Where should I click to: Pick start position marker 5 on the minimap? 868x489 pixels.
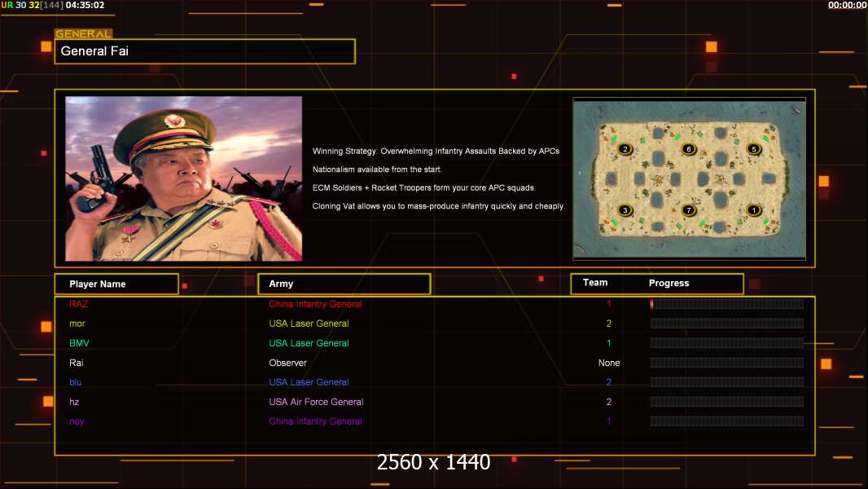tap(753, 149)
